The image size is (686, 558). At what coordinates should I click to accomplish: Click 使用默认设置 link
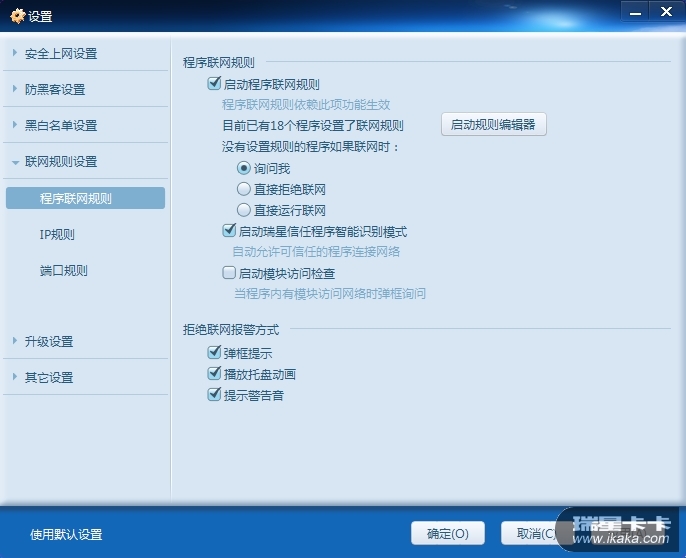66,534
